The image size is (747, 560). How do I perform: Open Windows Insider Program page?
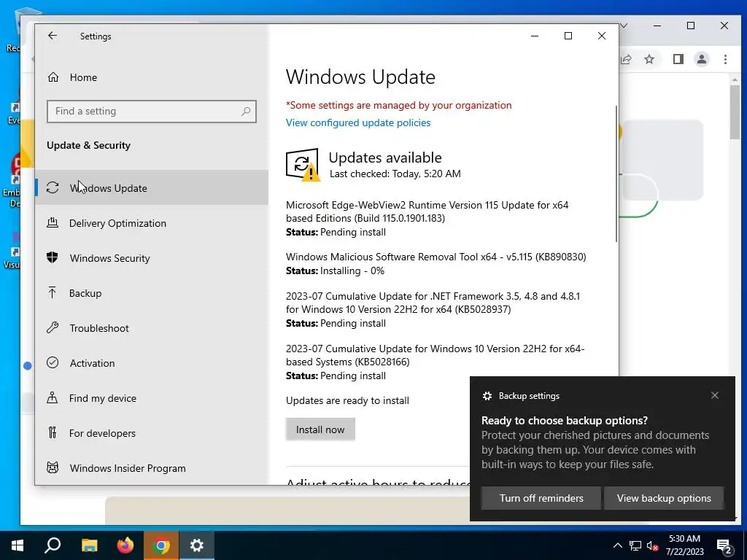[x=152, y=468]
